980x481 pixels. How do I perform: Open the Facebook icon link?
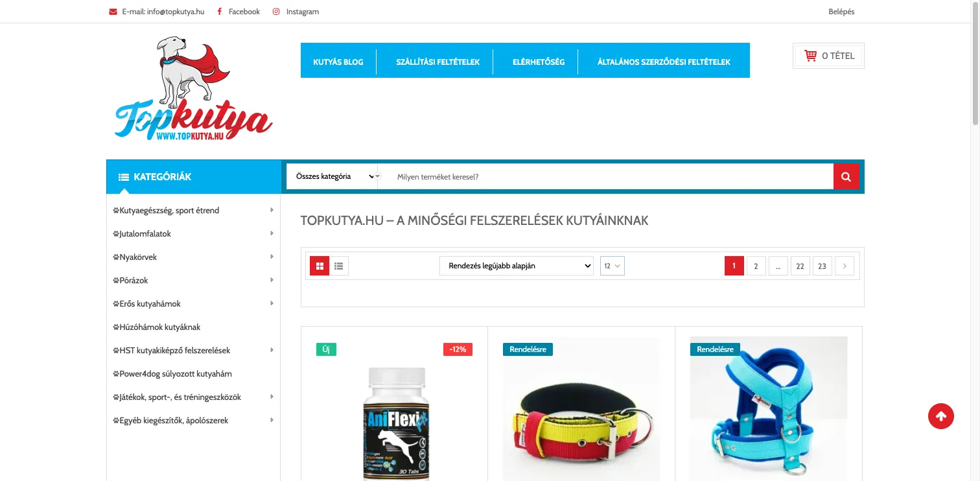pos(220,12)
